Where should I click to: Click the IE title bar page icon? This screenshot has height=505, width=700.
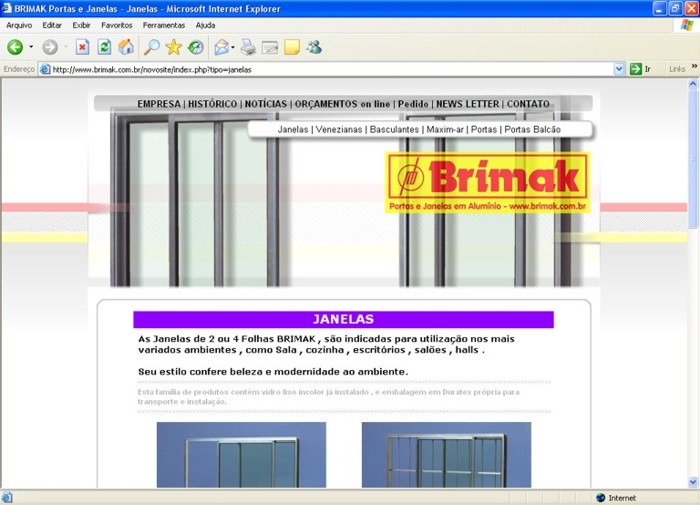[7, 8]
